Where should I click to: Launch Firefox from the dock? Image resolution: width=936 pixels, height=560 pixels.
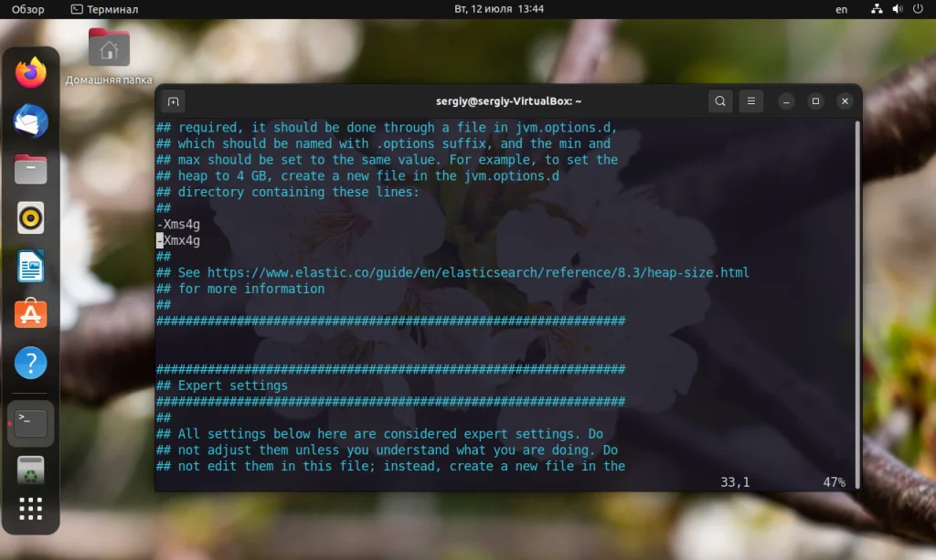click(x=30, y=73)
